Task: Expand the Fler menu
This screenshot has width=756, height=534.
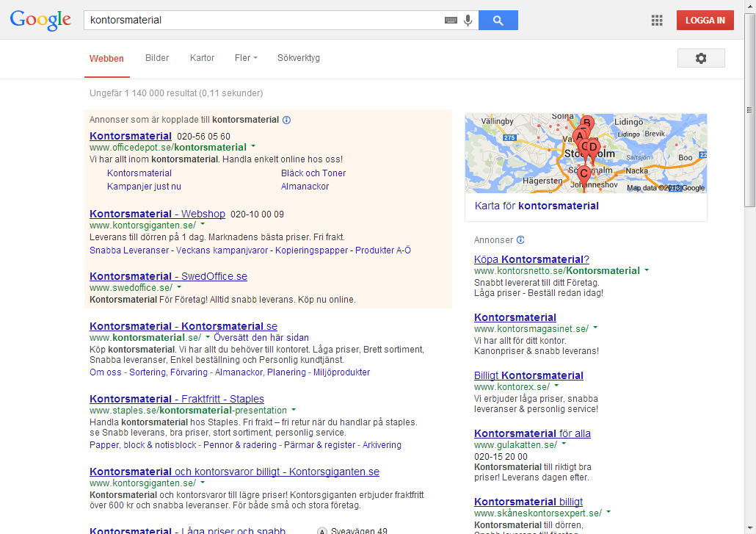Action: (x=246, y=58)
